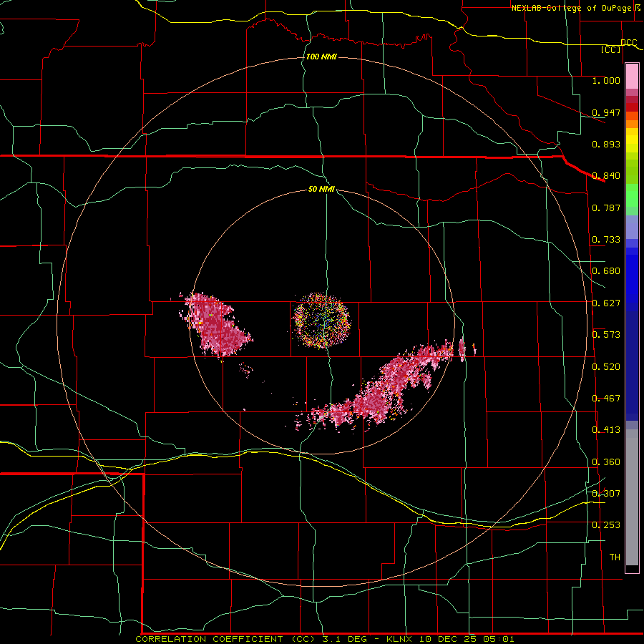Pick the gray band near 0.307 on color bar
Screen dimensions: 644x644
tap(632, 497)
